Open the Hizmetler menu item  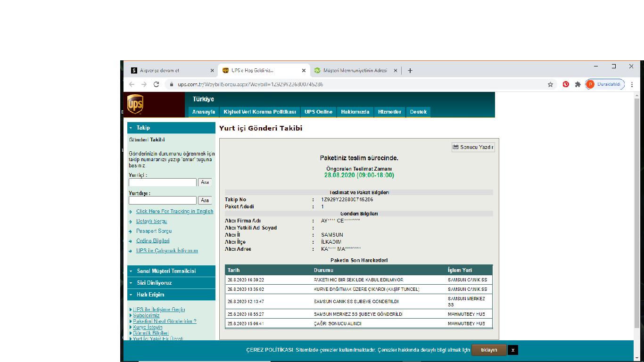[x=389, y=112]
